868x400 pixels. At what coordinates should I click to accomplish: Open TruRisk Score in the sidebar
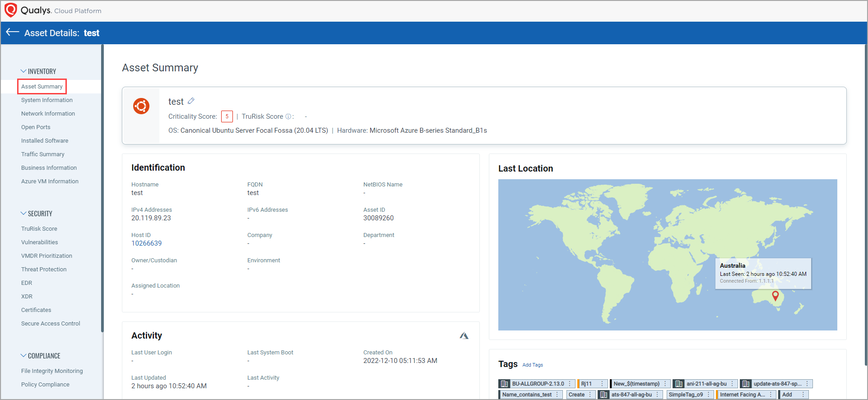pyautogui.click(x=39, y=229)
